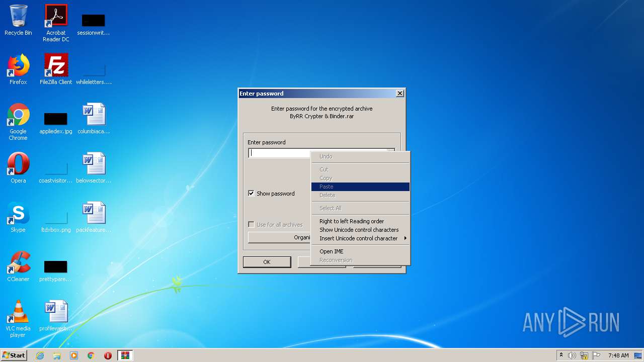Close the Enter password dialog
Screen dimensions: 644x362
click(x=399, y=94)
